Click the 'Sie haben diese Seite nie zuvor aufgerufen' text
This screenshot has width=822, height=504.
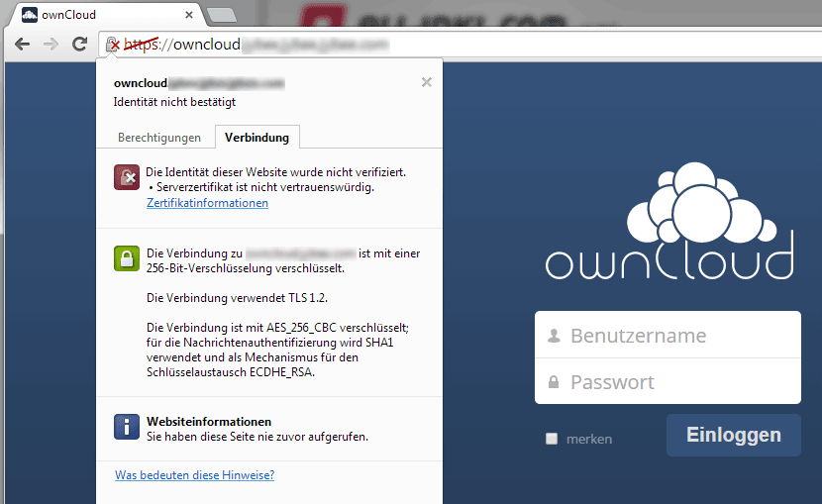[257, 437]
